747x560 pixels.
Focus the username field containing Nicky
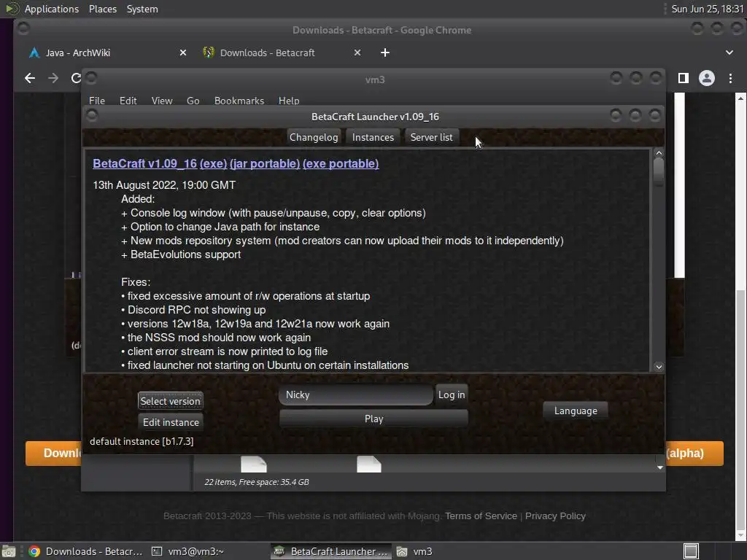[356, 394]
